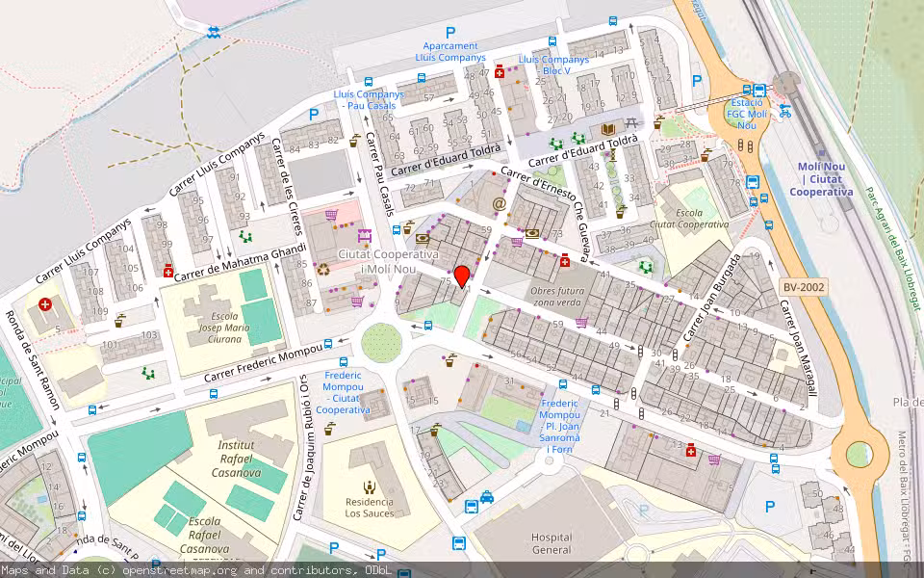Image resolution: width=924 pixels, height=578 pixels.
Task: Click the red map marker pin
Action: 463,275
